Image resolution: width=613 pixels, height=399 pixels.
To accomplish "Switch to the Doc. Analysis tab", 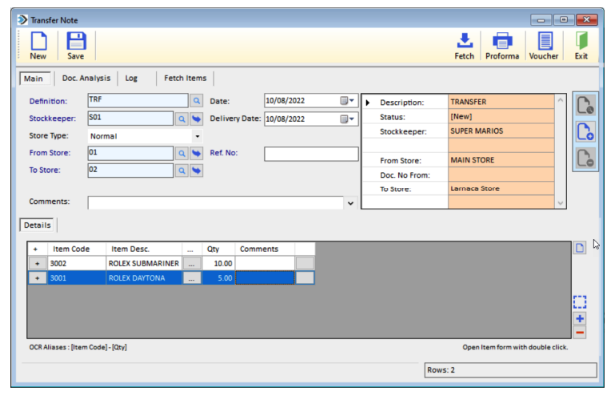I will pos(86,78).
